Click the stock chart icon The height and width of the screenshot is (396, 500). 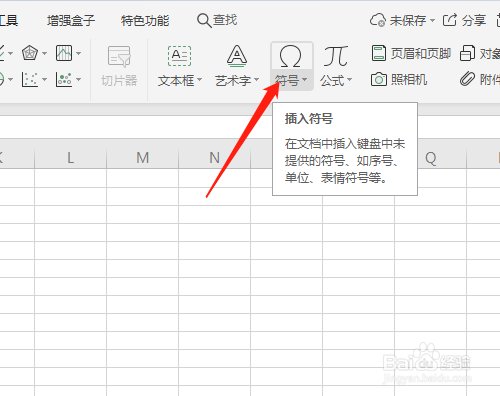point(64,53)
